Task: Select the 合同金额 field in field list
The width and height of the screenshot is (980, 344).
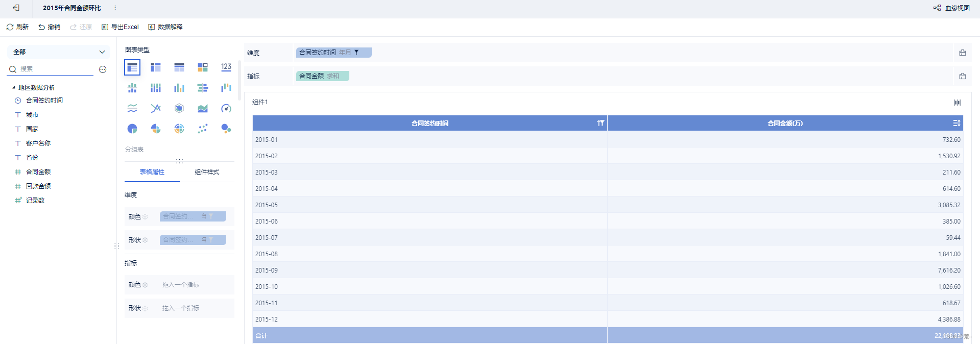Action: point(38,172)
